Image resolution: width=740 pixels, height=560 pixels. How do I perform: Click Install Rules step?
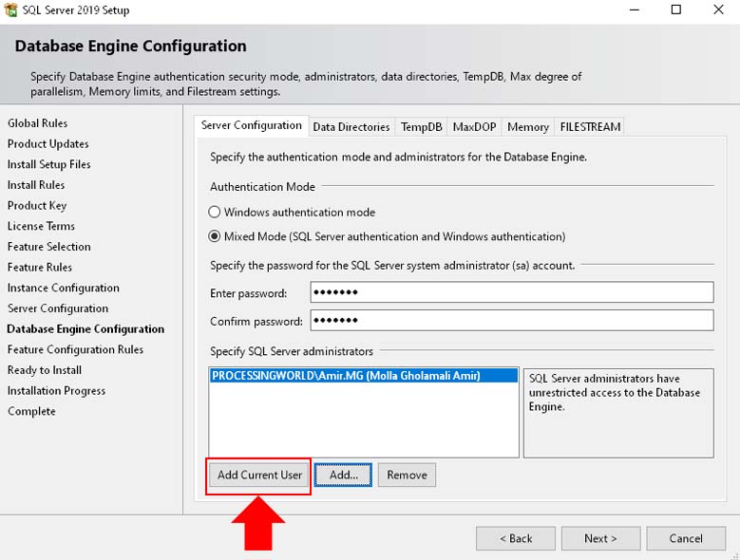tap(36, 185)
